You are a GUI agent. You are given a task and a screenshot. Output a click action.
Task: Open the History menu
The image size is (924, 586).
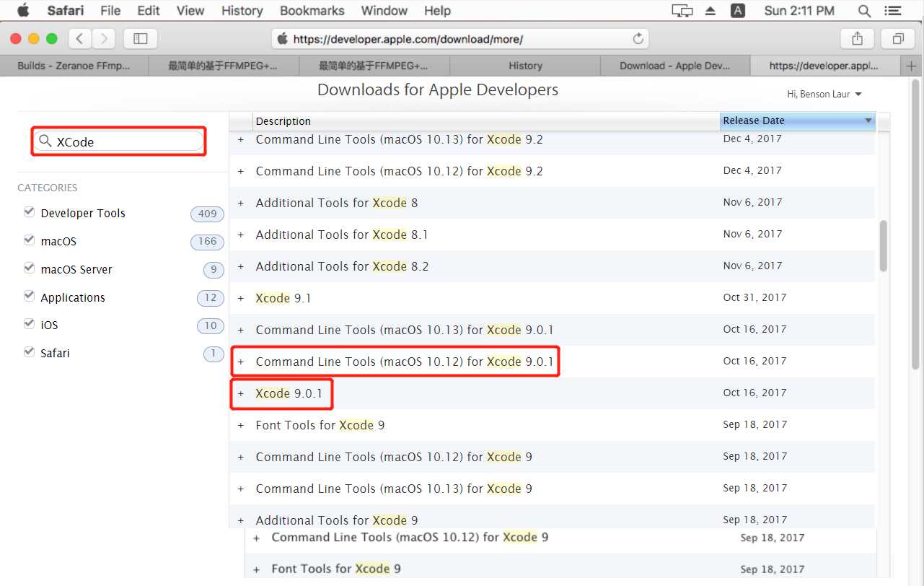point(242,11)
